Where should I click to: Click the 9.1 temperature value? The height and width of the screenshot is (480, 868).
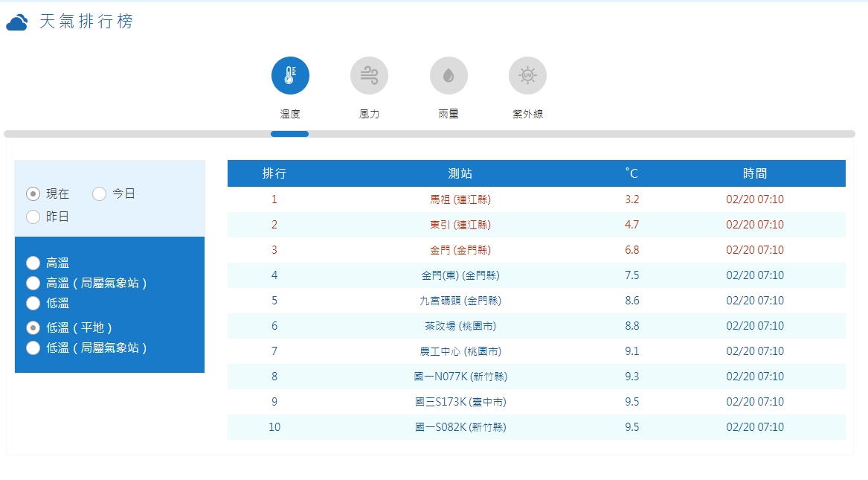click(x=631, y=351)
